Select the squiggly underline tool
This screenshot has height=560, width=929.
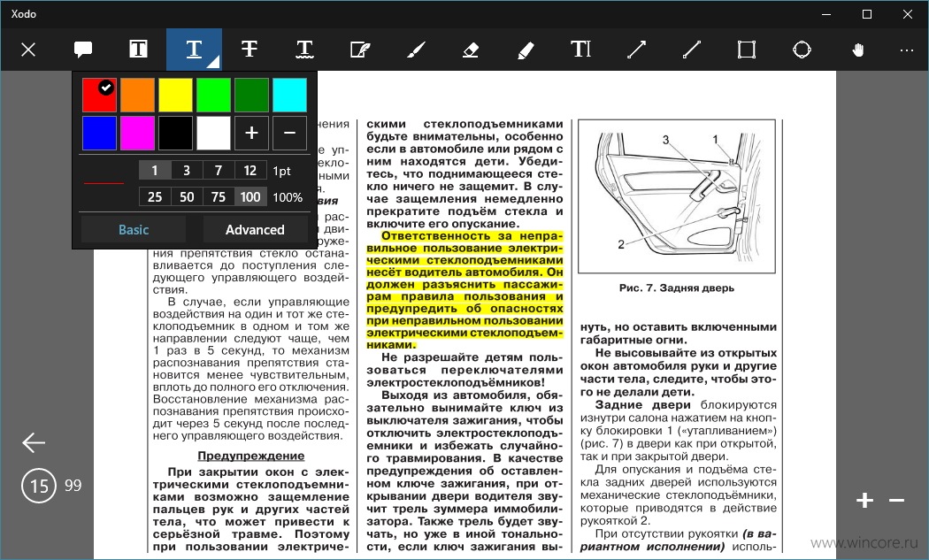coord(304,50)
